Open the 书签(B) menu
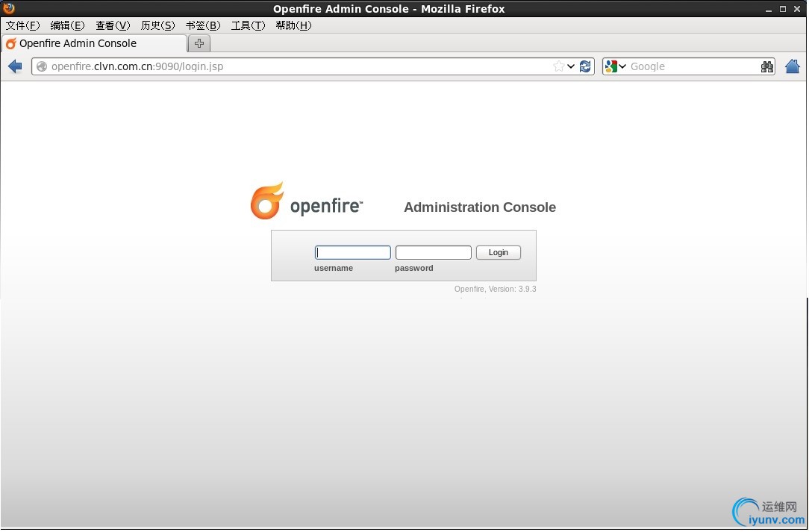This screenshot has width=809, height=532. tap(203, 25)
